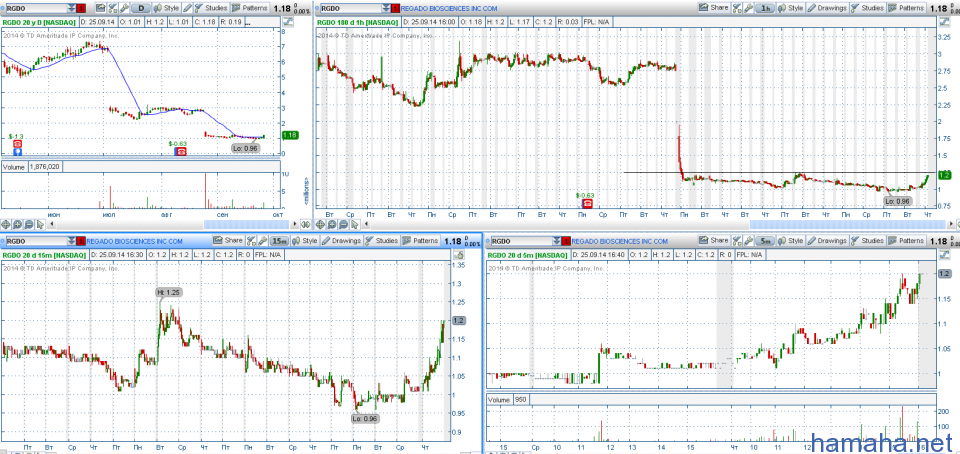Image resolution: width=960 pixels, height=454 pixels.
Task: Click red symbol-link box in 1h chart
Action: [x=396, y=9]
